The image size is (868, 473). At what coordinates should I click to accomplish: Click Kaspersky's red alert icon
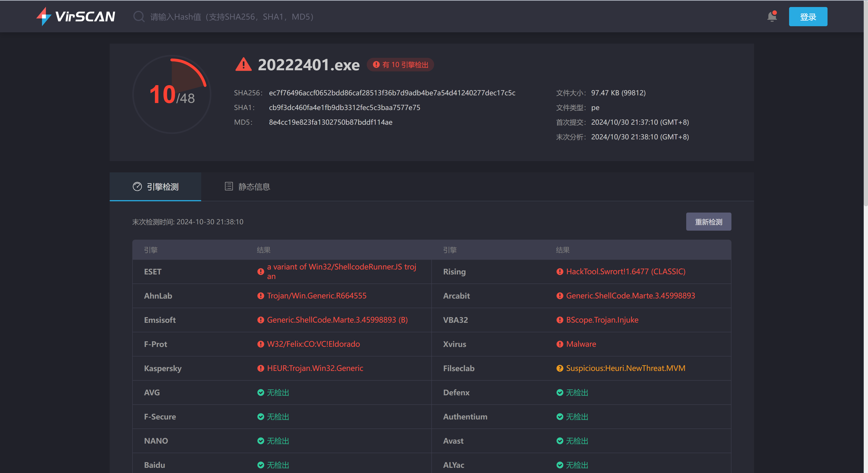click(260, 368)
